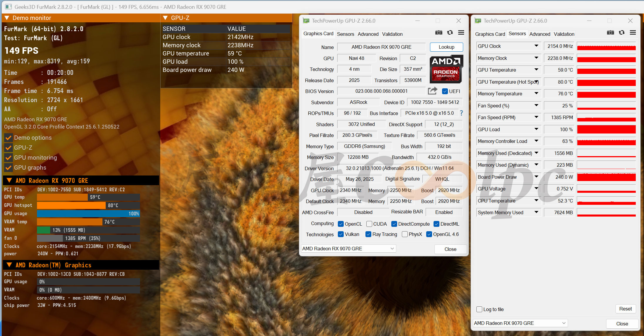Click GPU-Z app icon in Graphics Card window title

coord(306,21)
